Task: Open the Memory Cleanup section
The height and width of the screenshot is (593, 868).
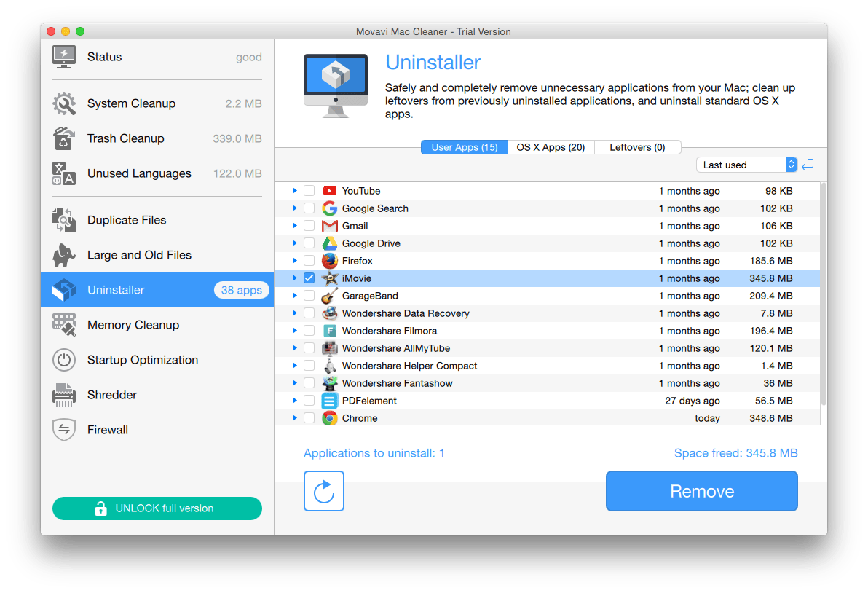Action: tap(157, 325)
